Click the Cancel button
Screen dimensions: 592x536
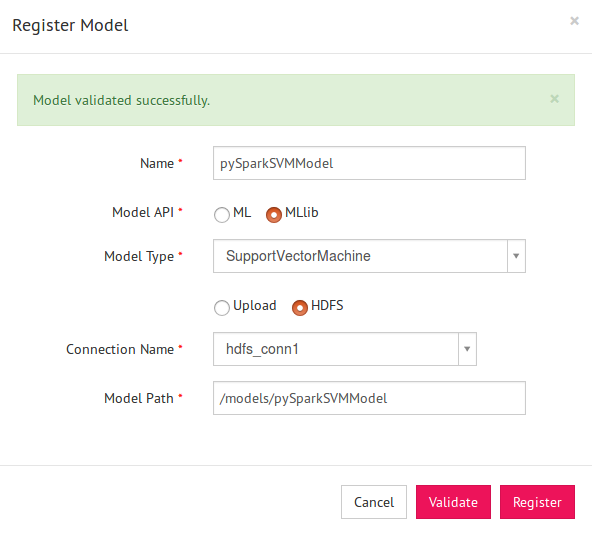[x=374, y=502]
